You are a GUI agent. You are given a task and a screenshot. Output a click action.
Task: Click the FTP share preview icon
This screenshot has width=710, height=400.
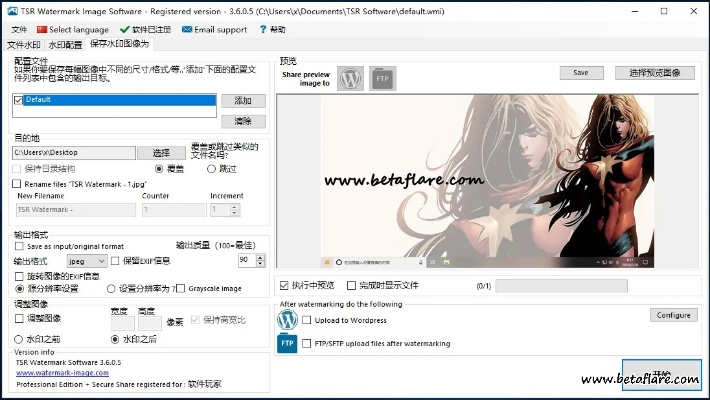(x=382, y=79)
